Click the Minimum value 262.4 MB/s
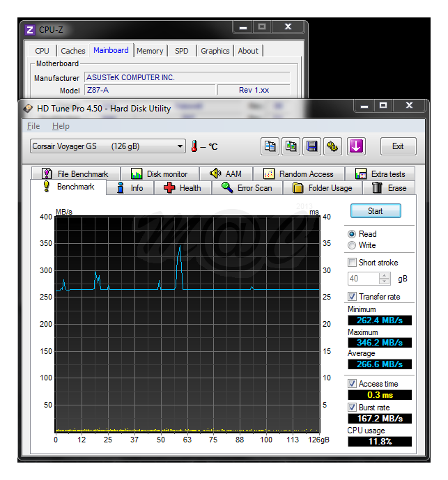448x480 pixels. point(380,320)
